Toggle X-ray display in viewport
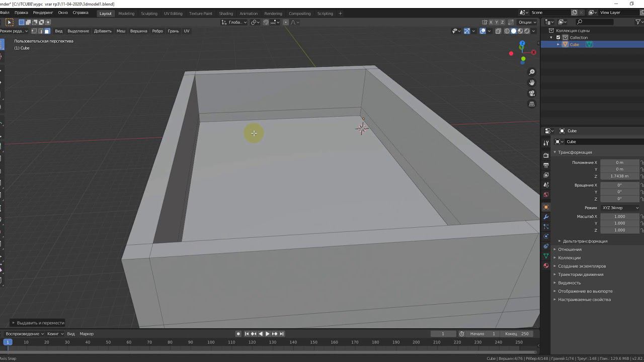 [498, 31]
